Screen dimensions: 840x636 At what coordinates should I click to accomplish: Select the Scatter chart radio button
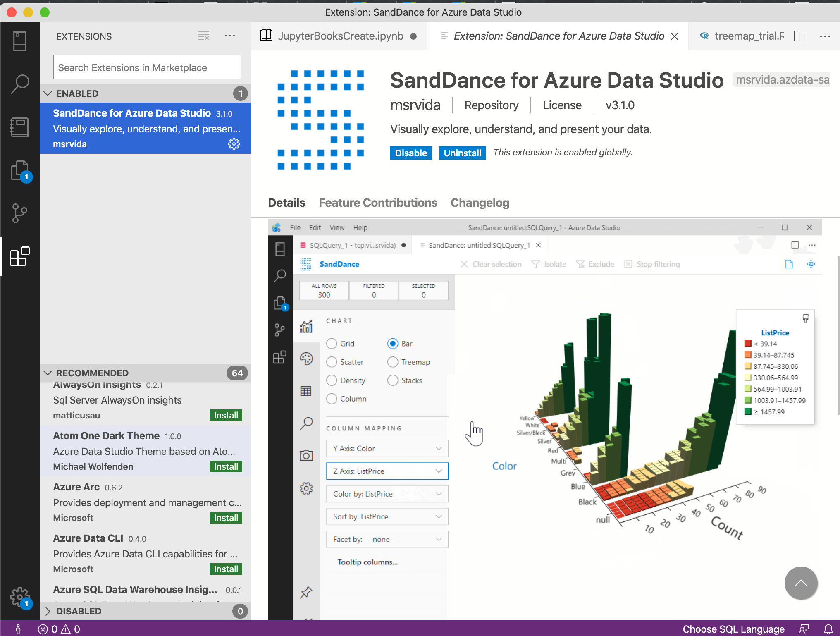coord(332,362)
